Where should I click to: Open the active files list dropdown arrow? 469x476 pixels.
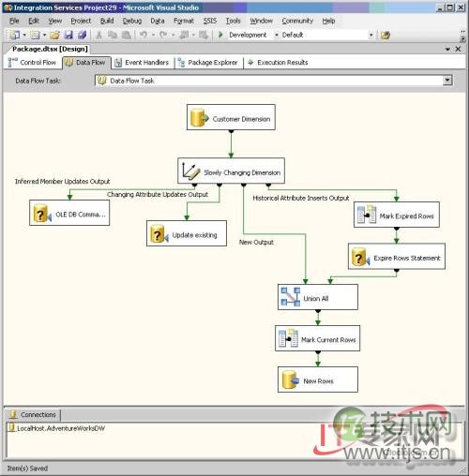click(x=447, y=50)
